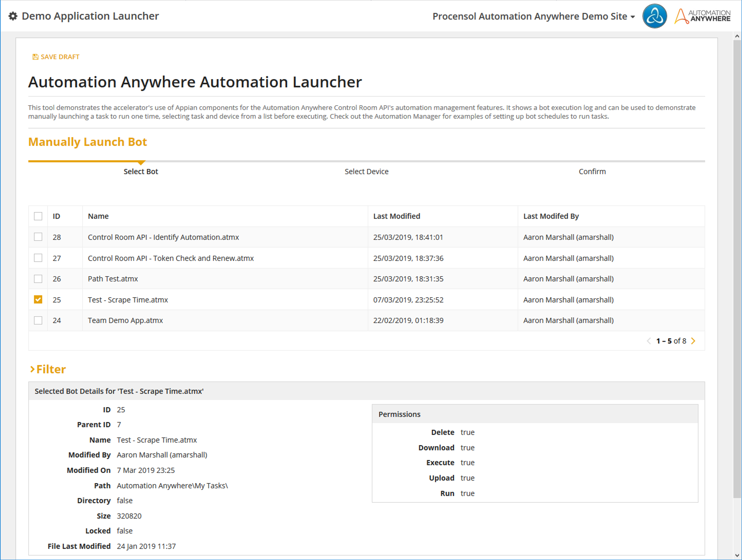742x560 pixels.
Task: Go to the Select Device step
Action: [x=366, y=171]
